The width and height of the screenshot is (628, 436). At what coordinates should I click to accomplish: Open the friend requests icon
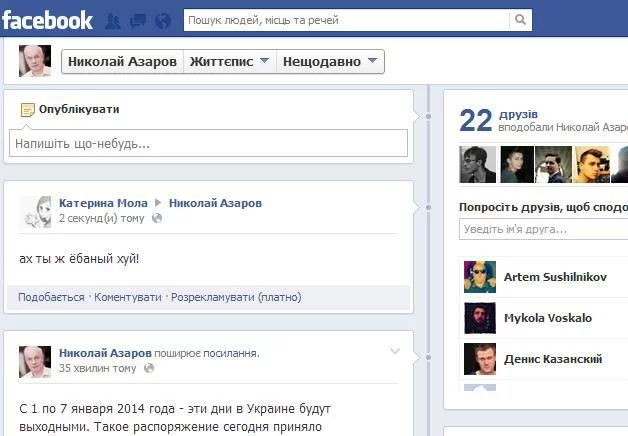point(113,20)
